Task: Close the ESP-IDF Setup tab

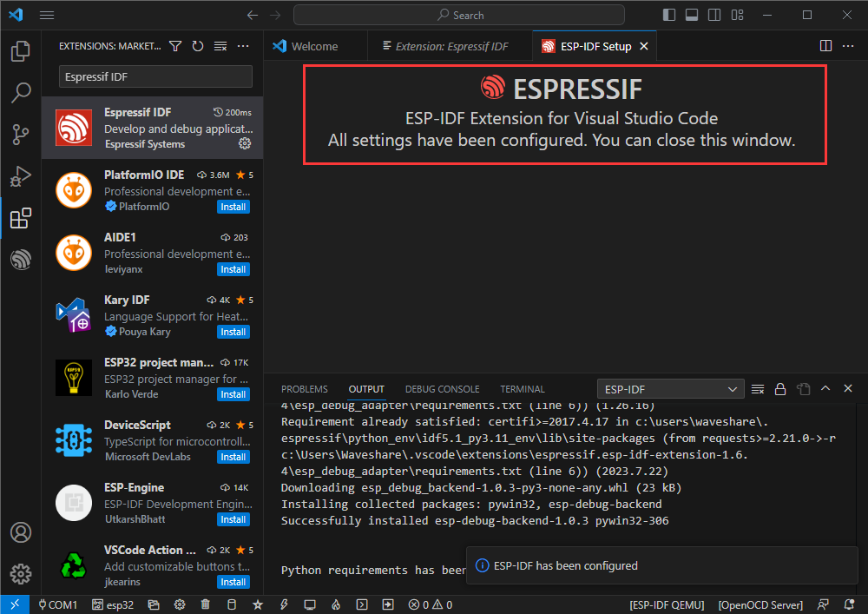Action: (x=644, y=47)
